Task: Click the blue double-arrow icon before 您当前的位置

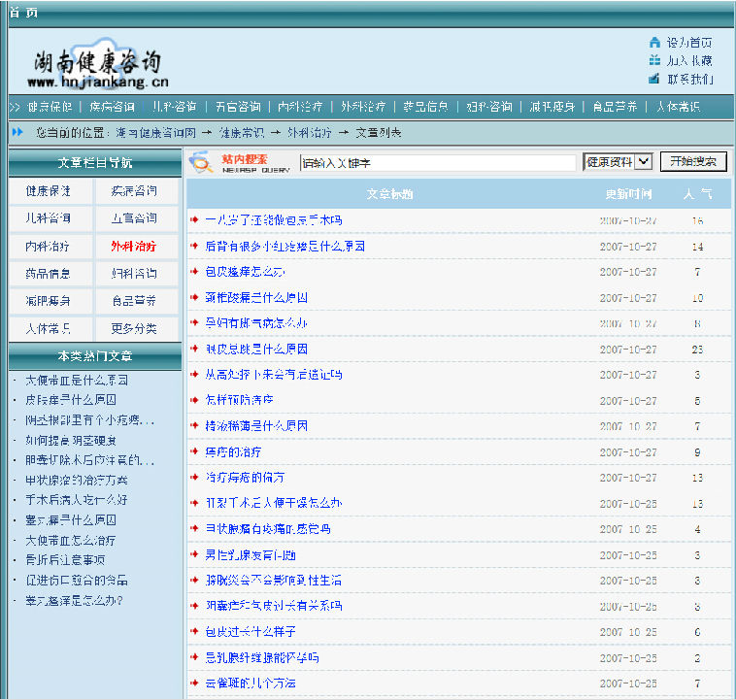Action: pyautogui.click(x=17, y=132)
